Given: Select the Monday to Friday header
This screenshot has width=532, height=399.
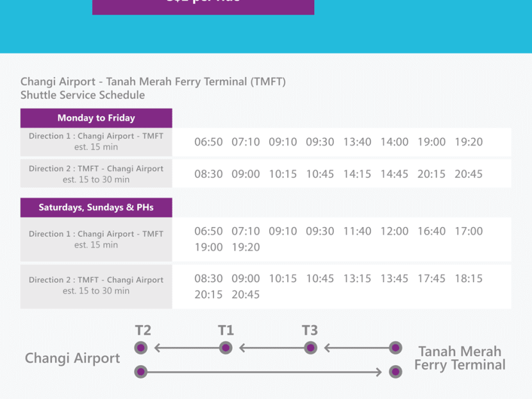Looking at the screenshot, I should [96, 118].
